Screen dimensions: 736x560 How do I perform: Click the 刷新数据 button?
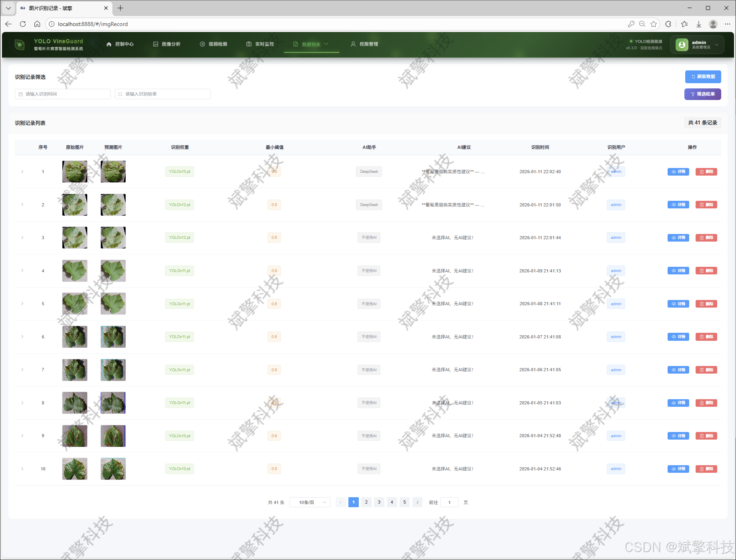pyautogui.click(x=703, y=76)
